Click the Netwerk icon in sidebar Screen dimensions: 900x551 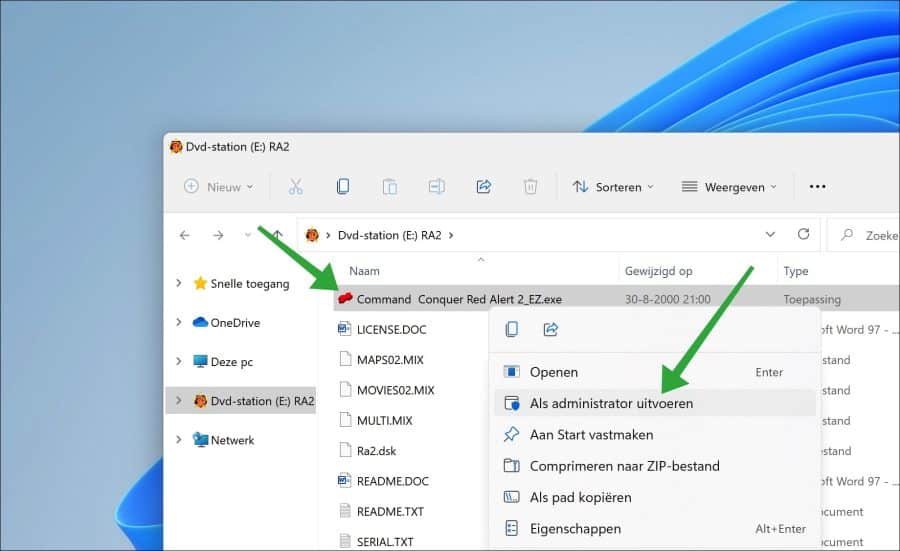200,440
